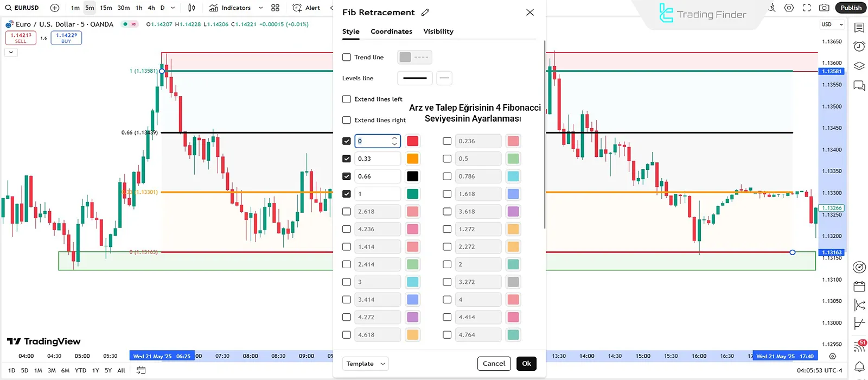This screenshot has height=380, width=868.
Task: Open the layouts grid icon in toolbar
Action: click(x=276, y=8)
